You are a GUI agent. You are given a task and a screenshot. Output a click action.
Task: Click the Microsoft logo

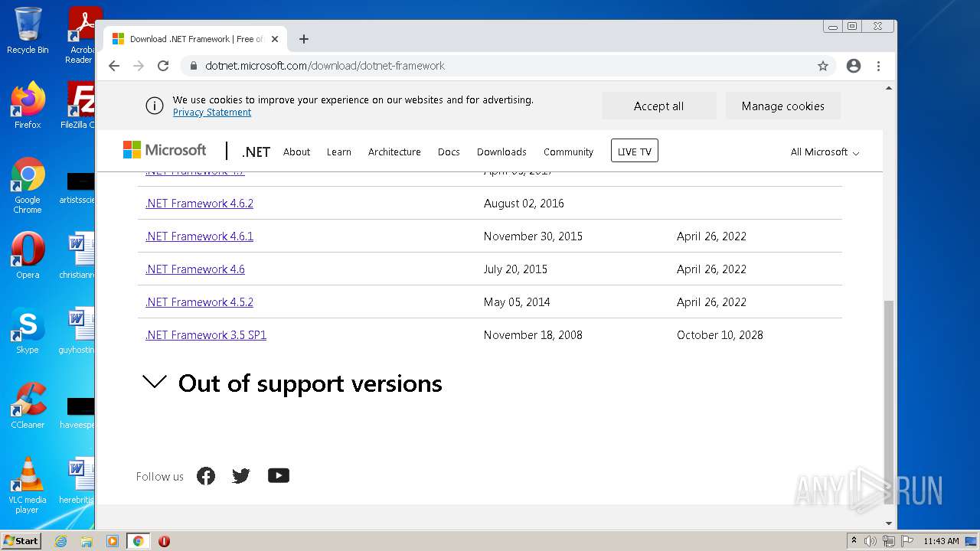point(165,150)
